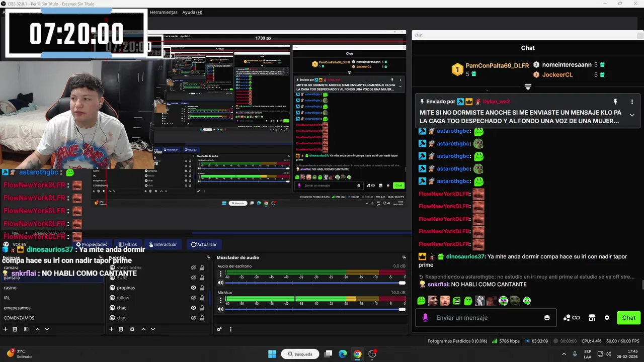Open Windows Start menu
The height and width of the screenshot is (362, 644).
272,354
